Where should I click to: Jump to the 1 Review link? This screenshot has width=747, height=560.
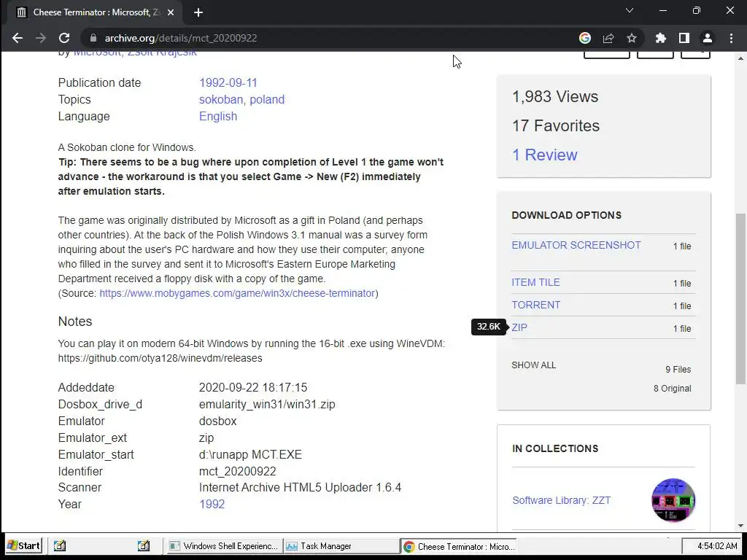click(544, 155)
